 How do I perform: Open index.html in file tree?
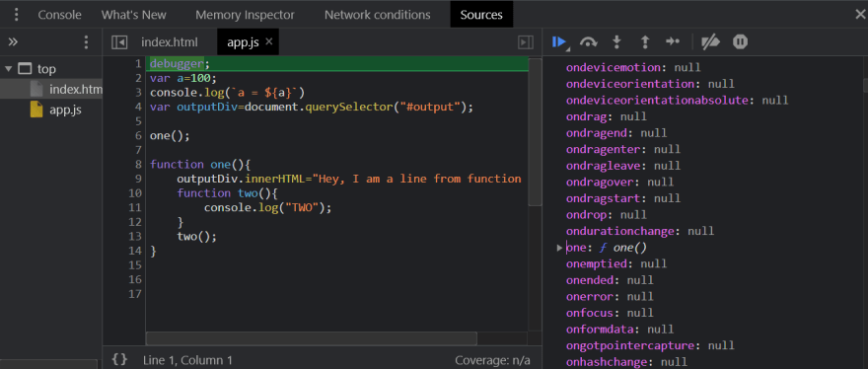tap(76, 89)
